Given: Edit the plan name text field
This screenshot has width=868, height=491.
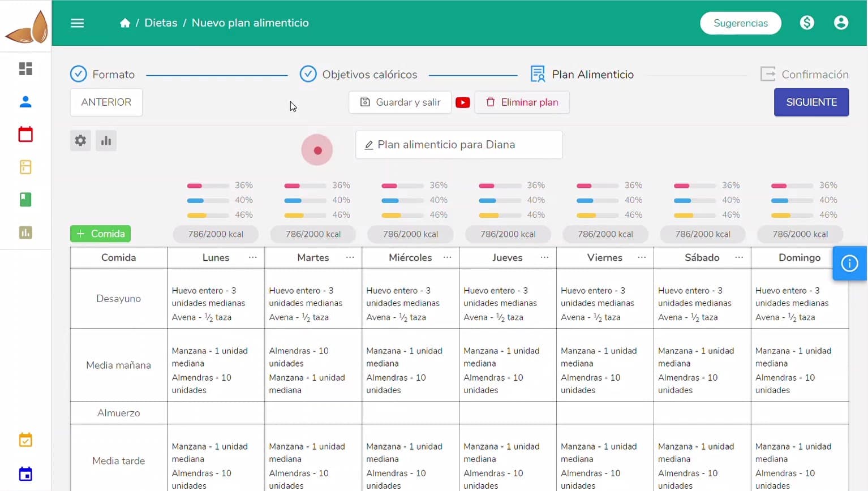Looking at the screenshot, I should pos(459,145).
